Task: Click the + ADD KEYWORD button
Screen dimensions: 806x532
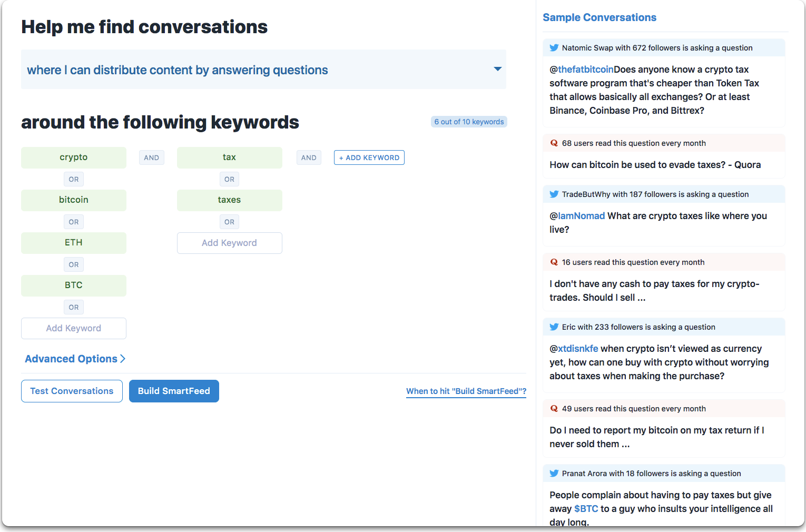Action: [369, 157]
